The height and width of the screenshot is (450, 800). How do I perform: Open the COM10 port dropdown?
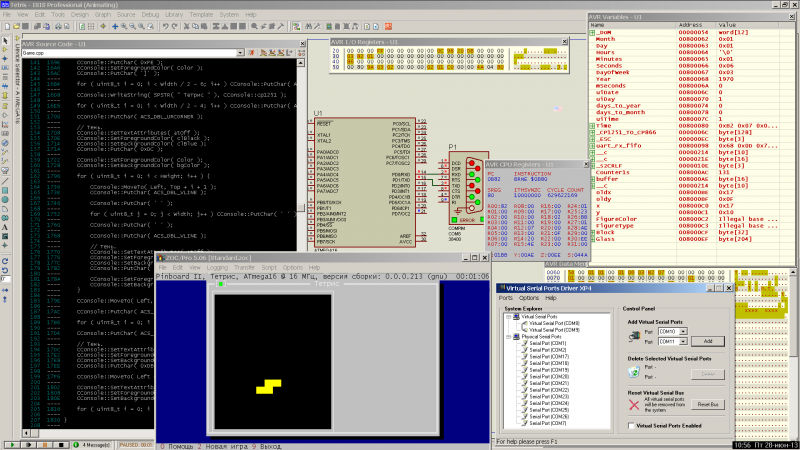[x=683, y=330]
